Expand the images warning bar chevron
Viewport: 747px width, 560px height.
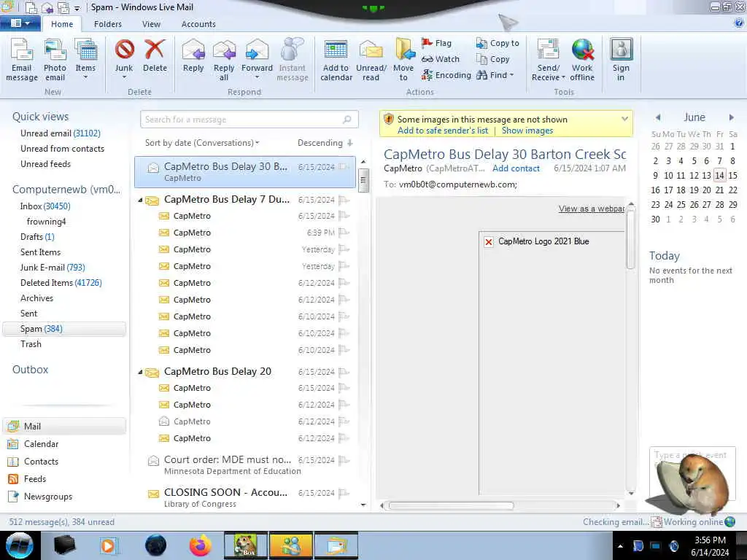[624, 119]
